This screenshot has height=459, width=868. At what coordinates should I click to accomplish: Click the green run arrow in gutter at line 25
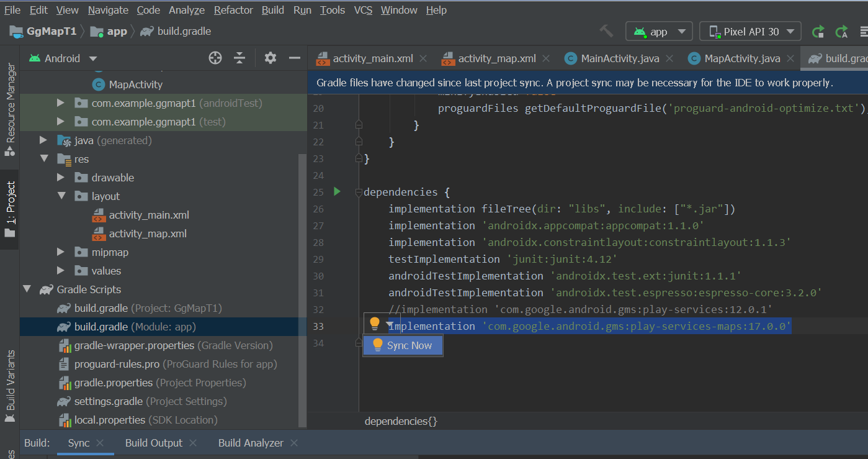click(337, 191)
